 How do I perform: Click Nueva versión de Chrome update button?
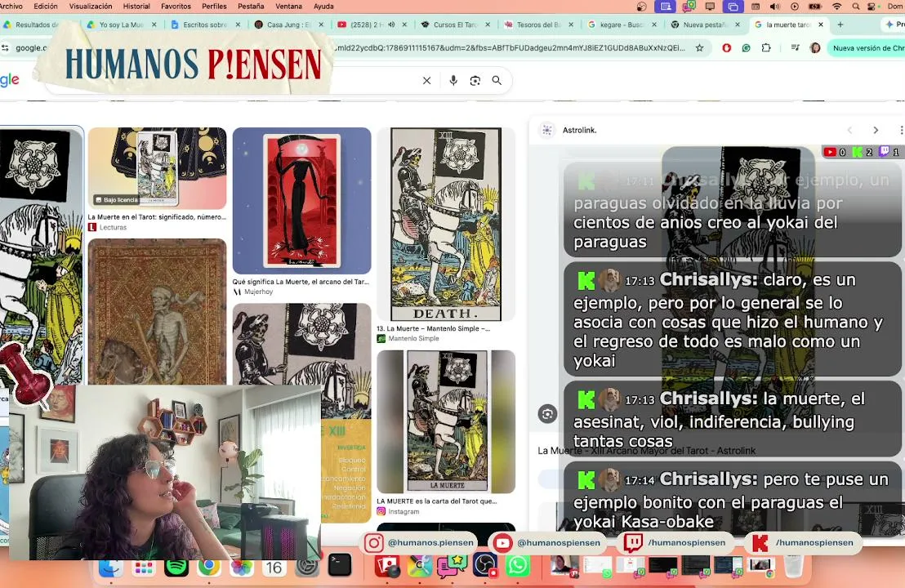coord(867,48)
